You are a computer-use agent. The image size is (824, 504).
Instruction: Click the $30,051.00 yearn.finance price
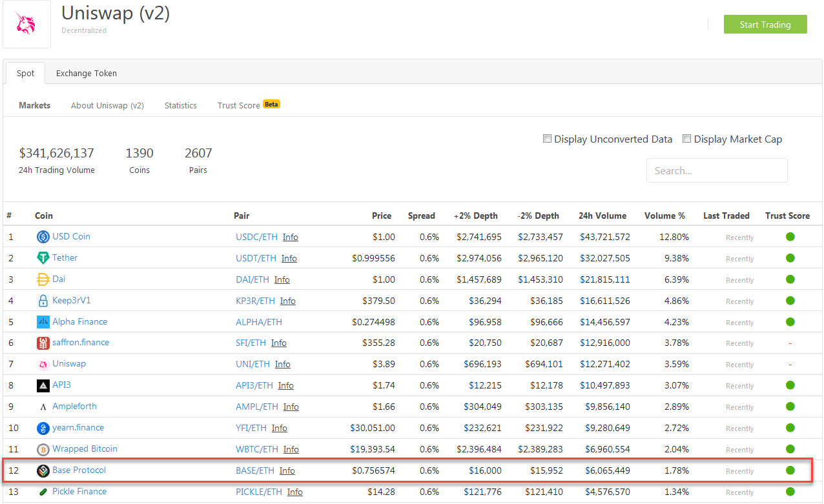coord(373,428)
